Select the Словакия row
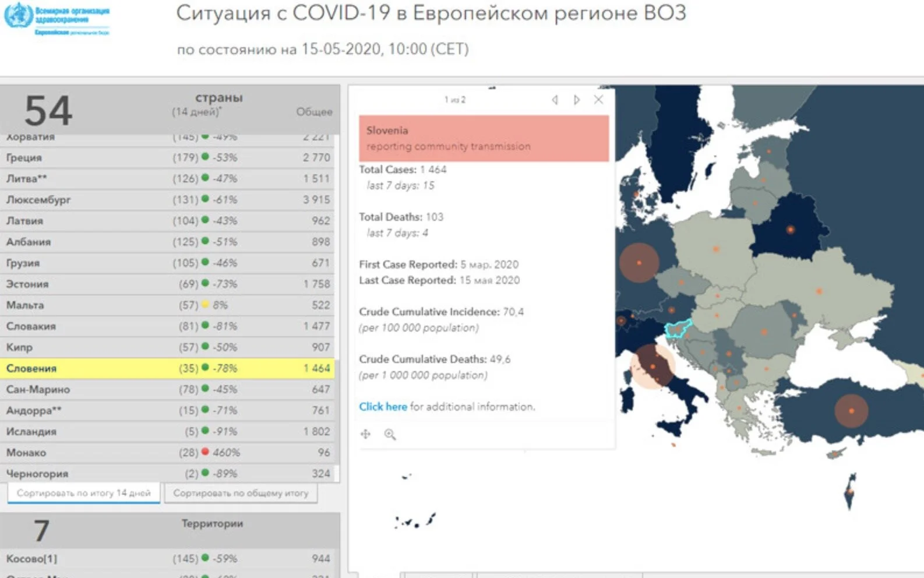924x578 pixels. click(x=168, y=326)
